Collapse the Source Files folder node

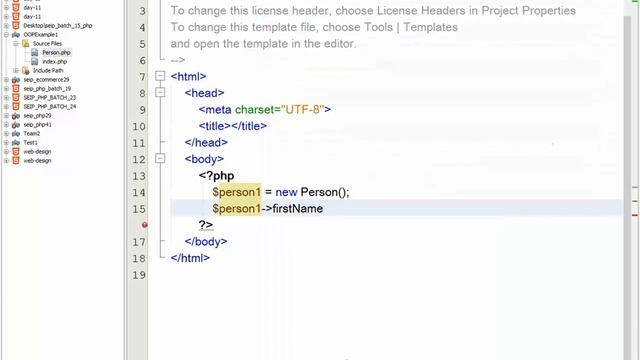[16, 44]
